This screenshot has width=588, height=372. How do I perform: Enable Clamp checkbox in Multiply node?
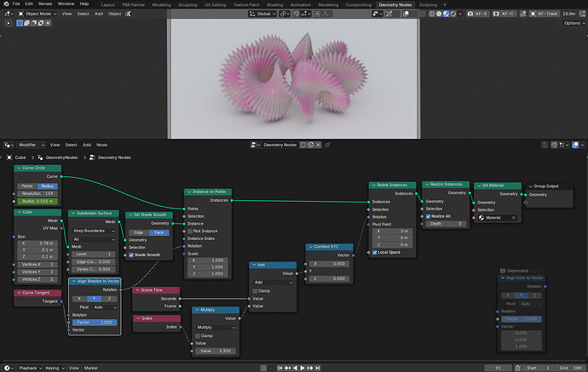pos(198,336)
